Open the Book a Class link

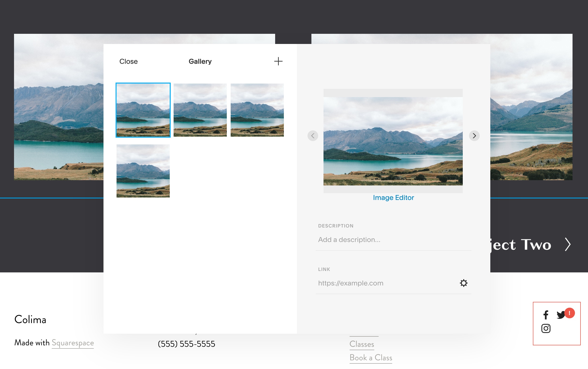click(371, 358)
